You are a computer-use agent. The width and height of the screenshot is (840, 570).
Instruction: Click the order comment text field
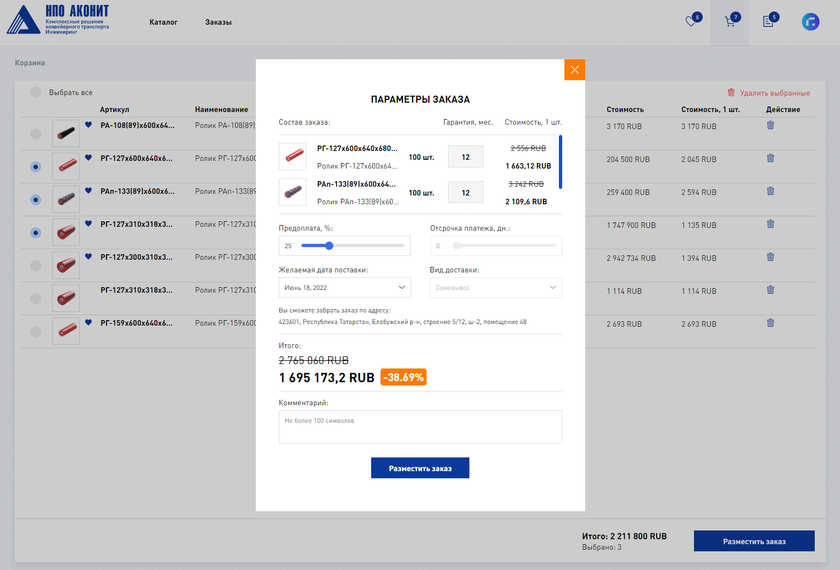click(420, 427)
